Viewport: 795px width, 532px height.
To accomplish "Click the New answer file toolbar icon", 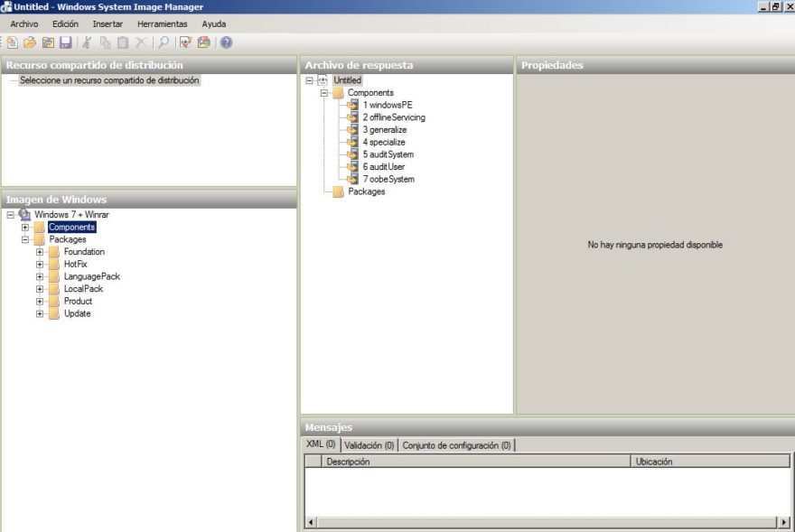I will pyautogui.click(x=12, y=42).
